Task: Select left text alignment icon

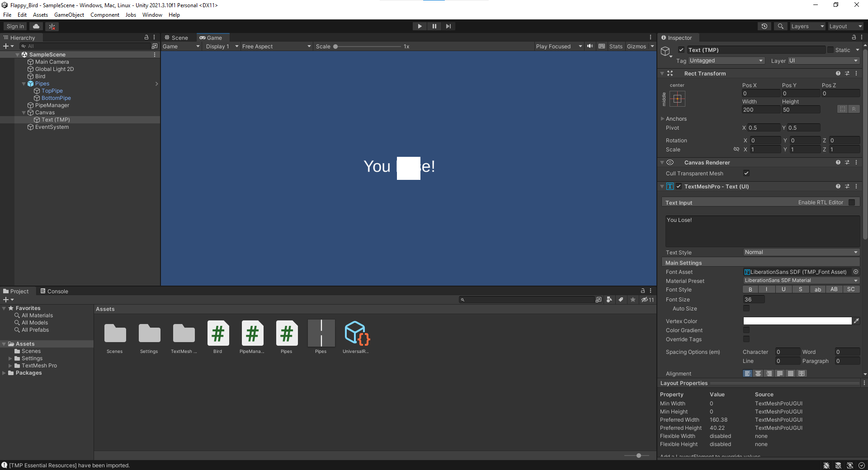Action: point(748,373)
